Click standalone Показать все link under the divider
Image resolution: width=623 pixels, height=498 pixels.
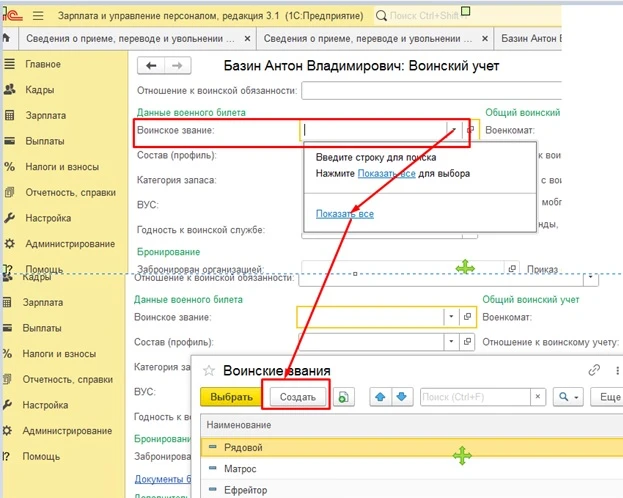(344, 214)
